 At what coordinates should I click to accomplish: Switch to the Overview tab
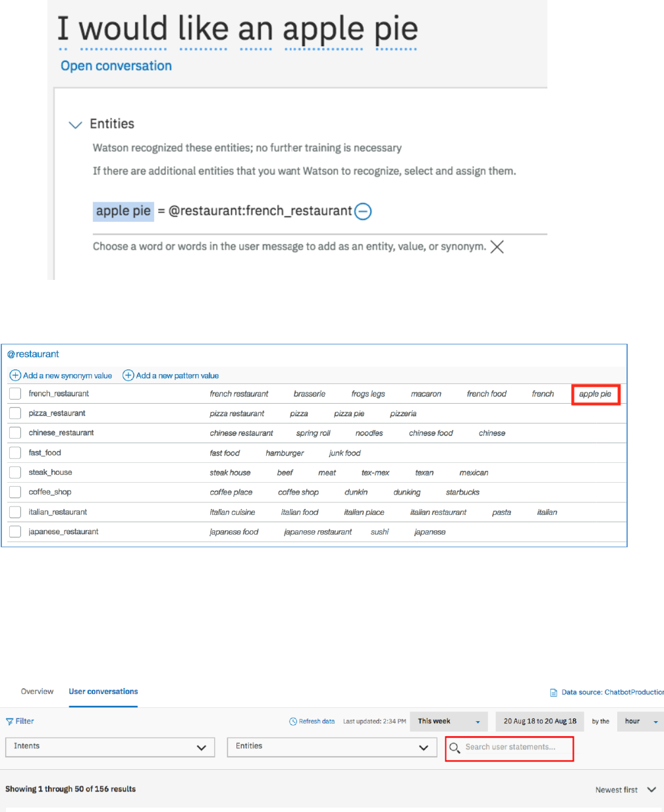(38, 691)
